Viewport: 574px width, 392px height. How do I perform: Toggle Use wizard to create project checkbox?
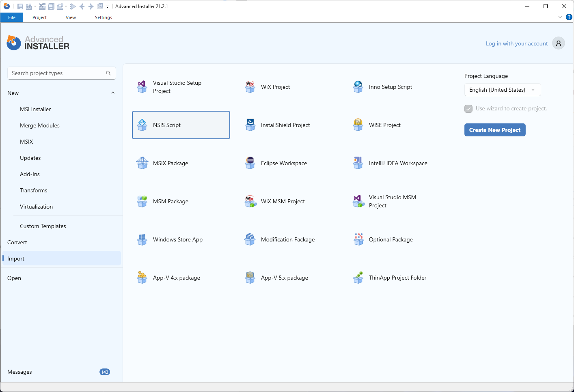[468, 109]
